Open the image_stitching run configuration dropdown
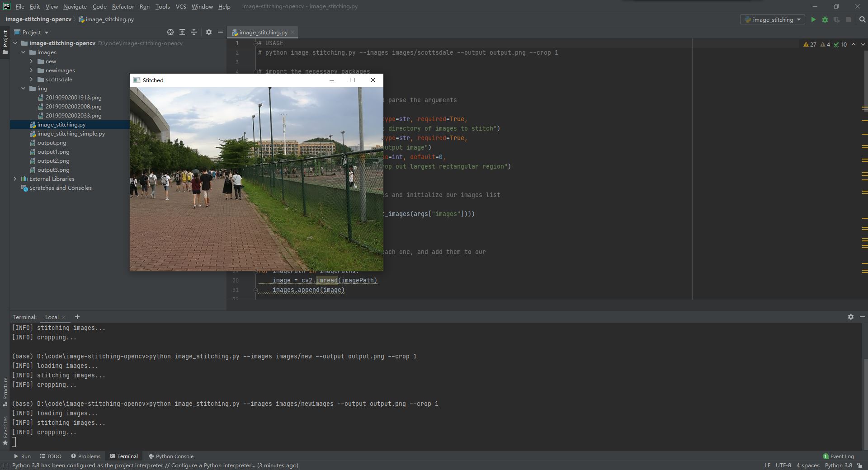Screen dimensions: 868x470 [x=772, y=19]
